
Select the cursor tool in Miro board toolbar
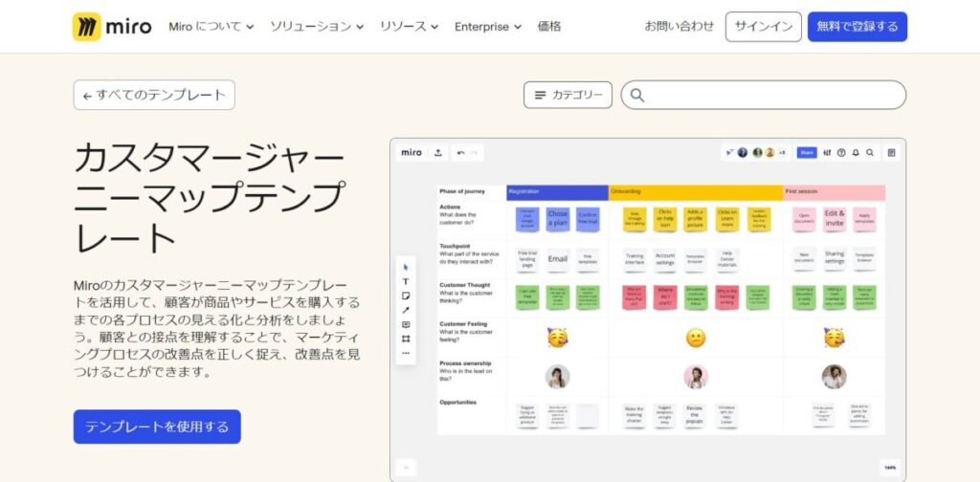point(406,267)
